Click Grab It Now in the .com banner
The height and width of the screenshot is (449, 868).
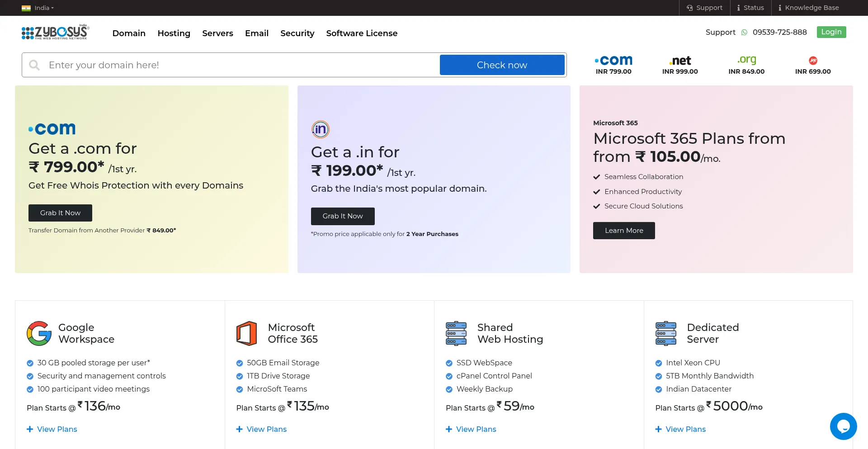60,213
